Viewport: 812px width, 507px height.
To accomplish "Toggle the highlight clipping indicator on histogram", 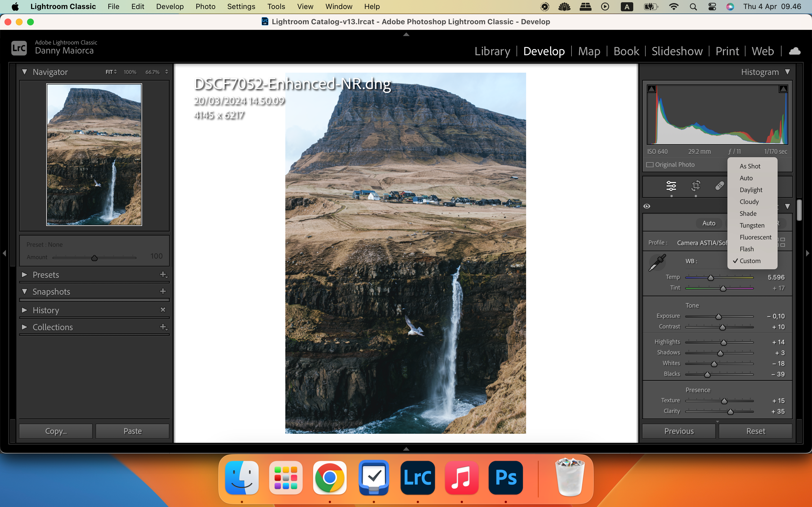I will 783,88.
